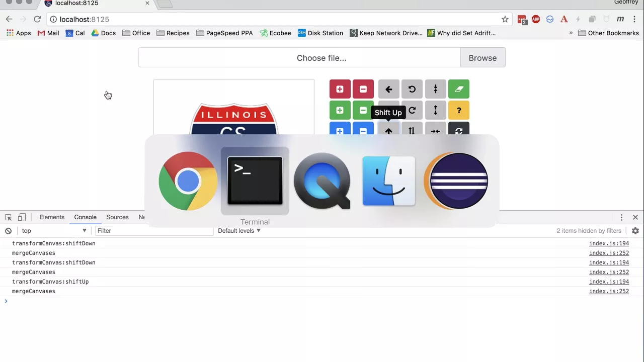Viewport: 644px width, 362px height.
Task: Open the Why did Set Adrift bookmark
Action: [x=461, y=33]
